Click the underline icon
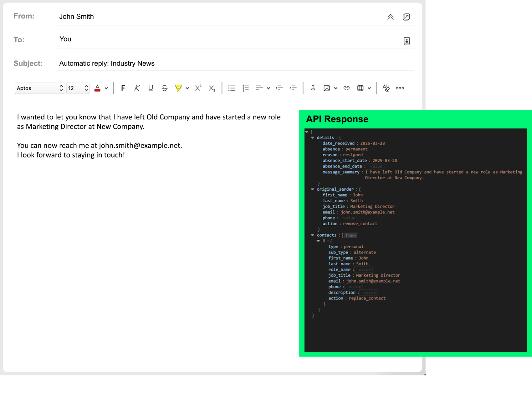Screen dimensions: 532x396 point(151,88)
